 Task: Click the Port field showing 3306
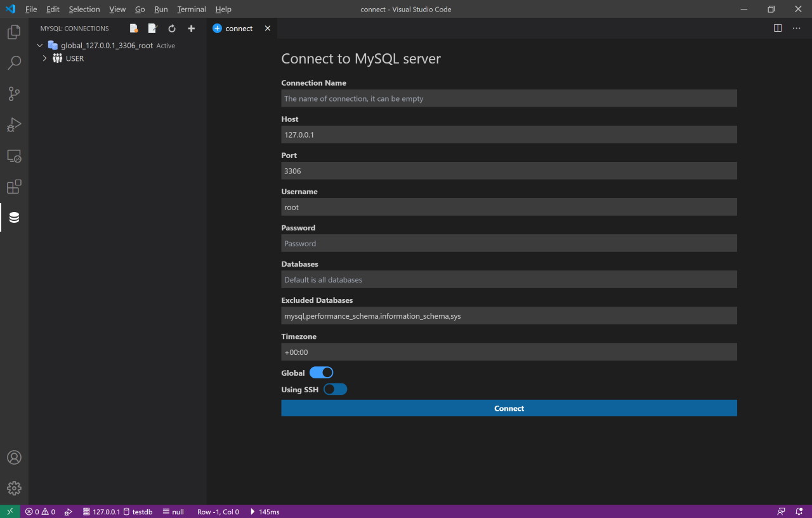click(x=509, y=171)
